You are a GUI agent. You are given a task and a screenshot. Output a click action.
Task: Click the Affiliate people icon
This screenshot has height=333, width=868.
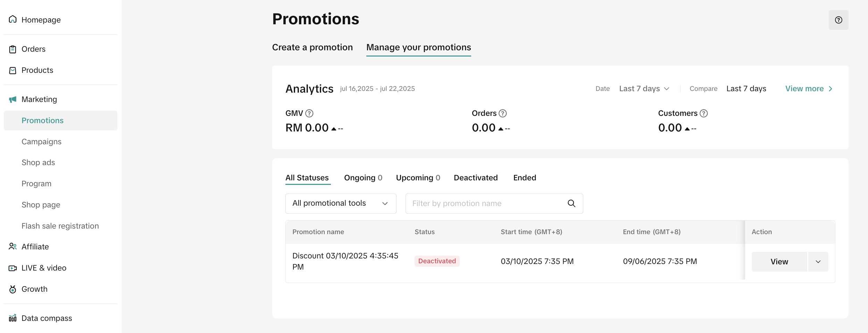click(13, 247)
